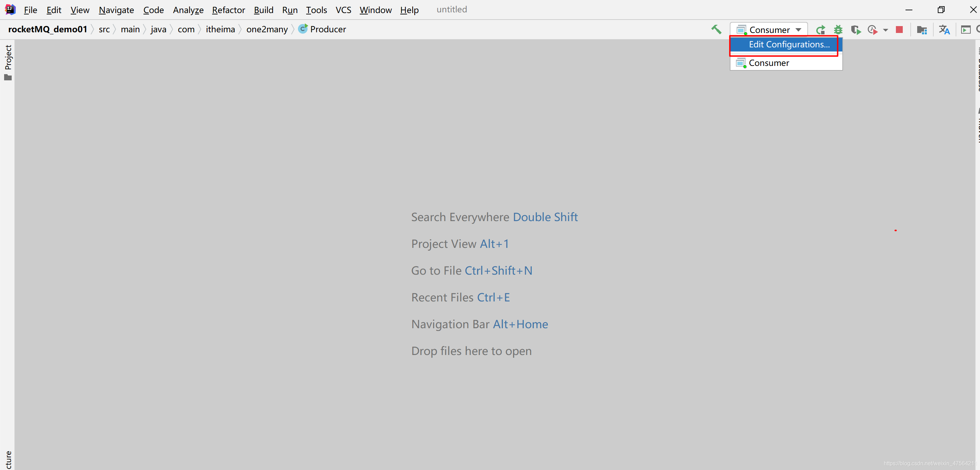Open the VCS menu

click(343, 10)
